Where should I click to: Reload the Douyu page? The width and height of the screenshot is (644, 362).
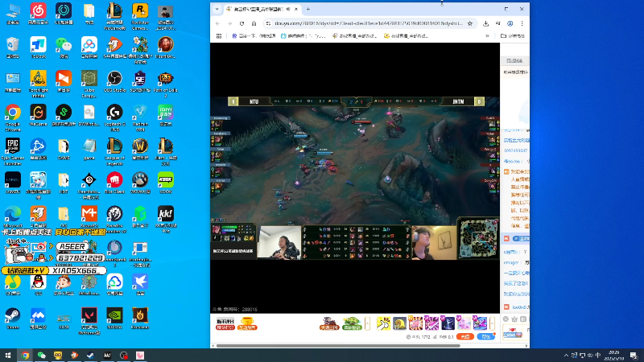click(x=242, y=23)
